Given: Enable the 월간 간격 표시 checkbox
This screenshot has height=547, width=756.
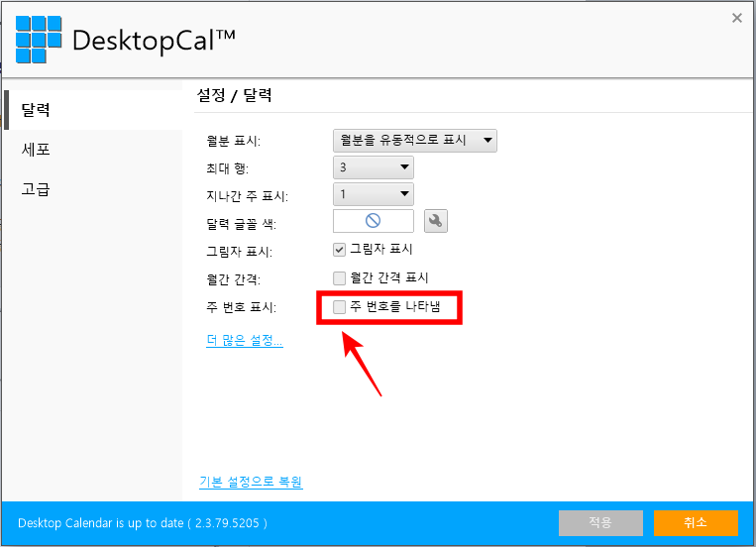Looking at the screenshot, I should tap(339, 277).
